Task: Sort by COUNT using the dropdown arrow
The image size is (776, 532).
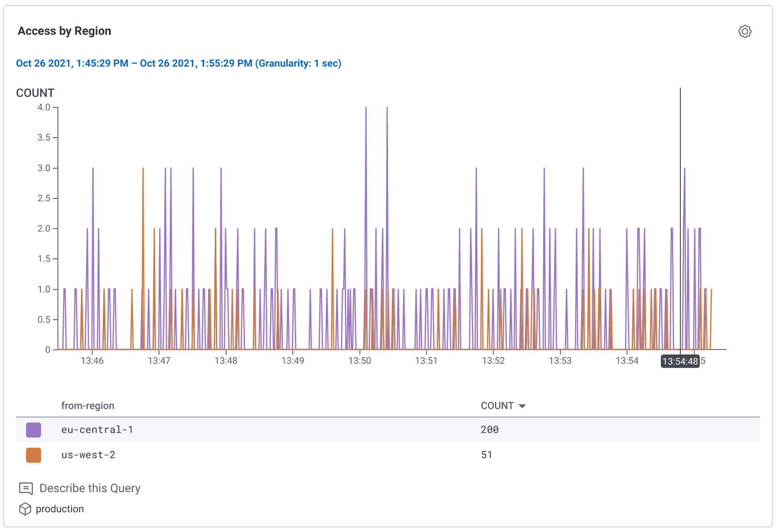Action: coord(522,406)
